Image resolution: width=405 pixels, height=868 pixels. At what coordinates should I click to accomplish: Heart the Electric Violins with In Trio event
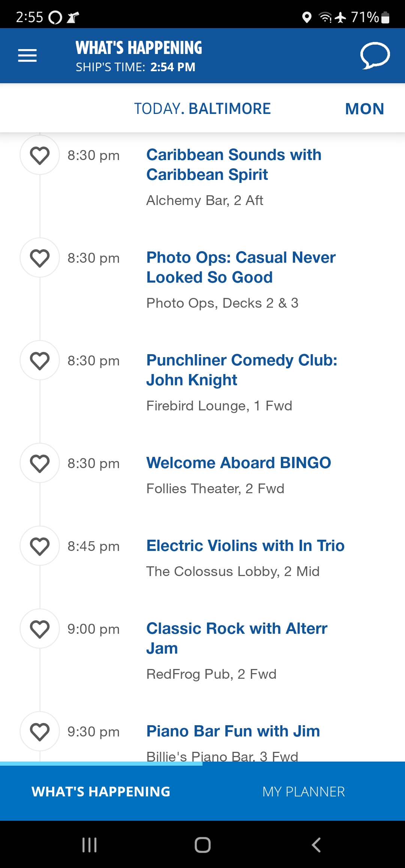click(40, 546)
